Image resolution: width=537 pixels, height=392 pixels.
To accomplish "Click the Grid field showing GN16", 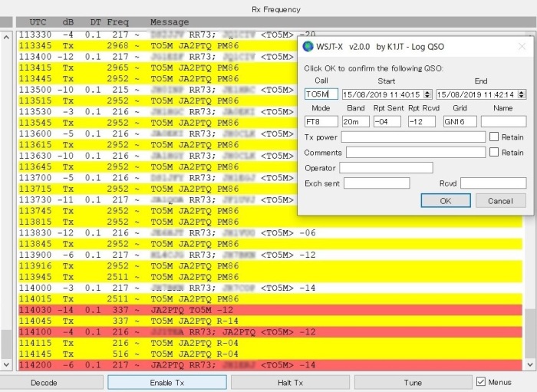I will click(460, 121).
